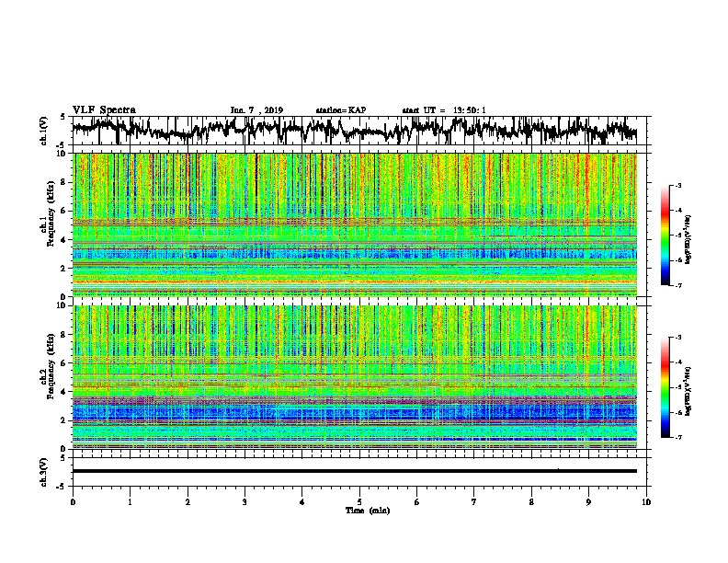Click inside the ch.2 spectrogram panel
Image resolution: width=728 pixels, height=563 pixels.
point(354,377)
